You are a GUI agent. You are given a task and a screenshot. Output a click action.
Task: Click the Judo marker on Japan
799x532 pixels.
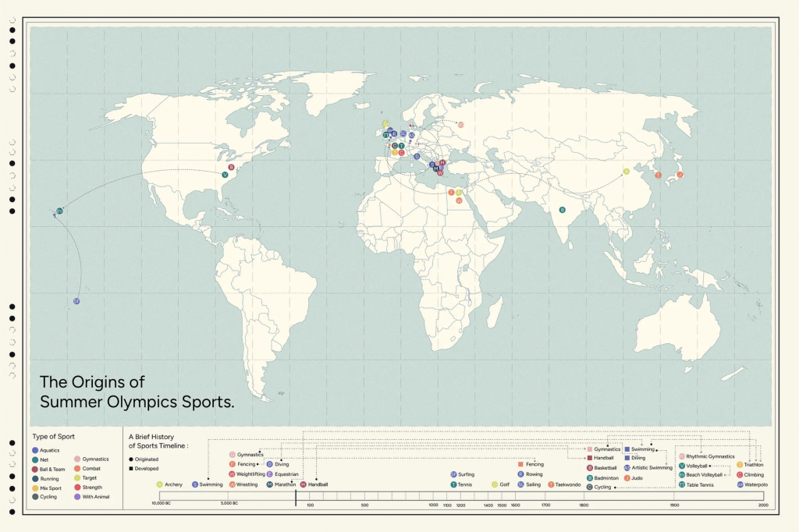click(x=680, y=175)
